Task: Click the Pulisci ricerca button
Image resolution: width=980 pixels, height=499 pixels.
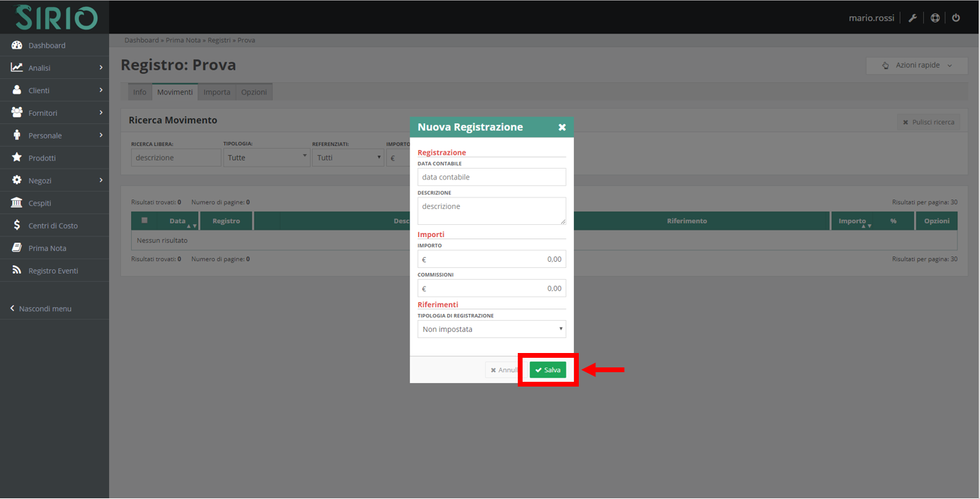Action: click(929, 122)
